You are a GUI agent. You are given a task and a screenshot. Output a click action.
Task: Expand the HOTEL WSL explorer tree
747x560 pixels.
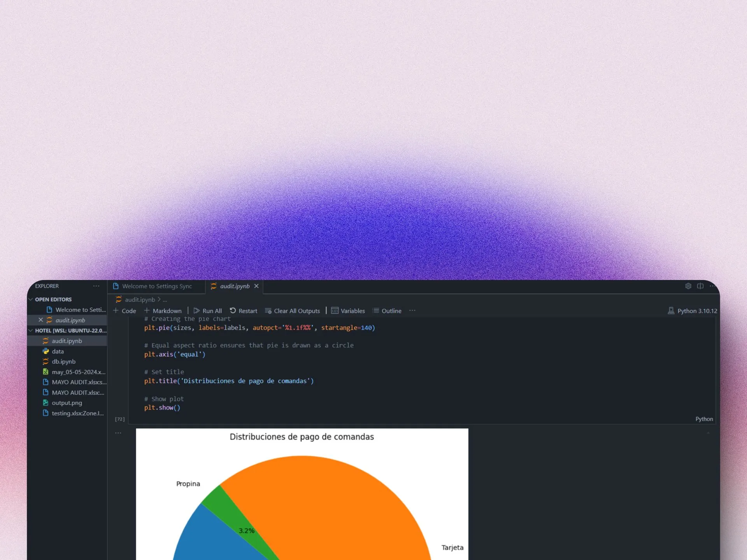31,330
